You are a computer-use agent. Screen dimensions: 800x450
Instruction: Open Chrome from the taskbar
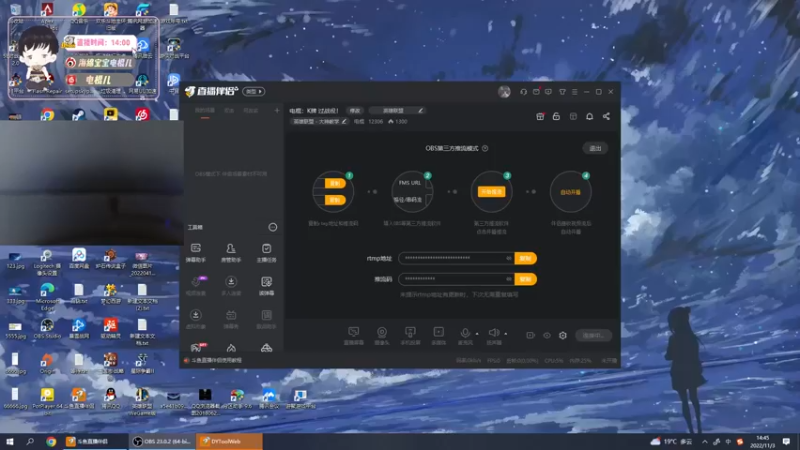tap(51, 442)
